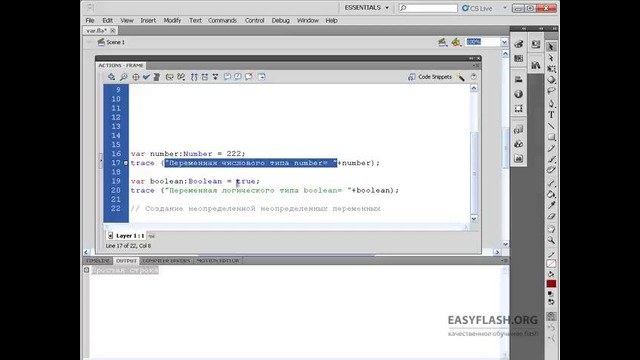Click the Remove comment icon
This screenshot has height=360, width=640.
click(x=249, y=77)
